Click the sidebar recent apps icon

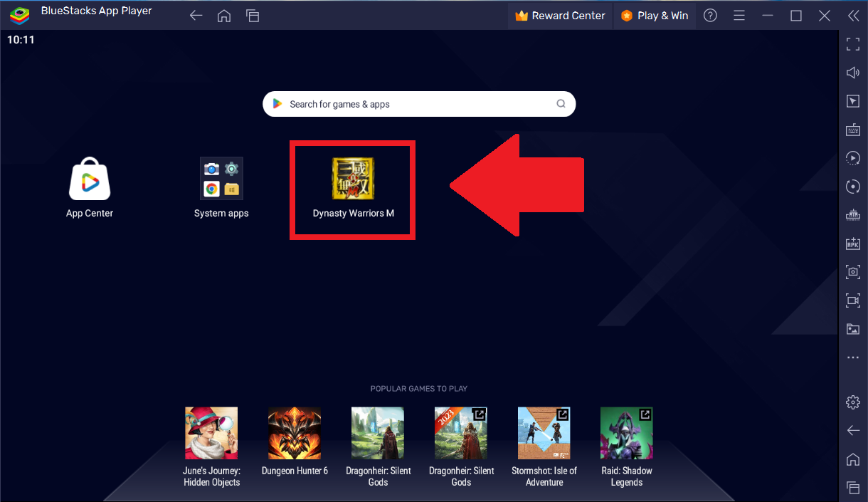853,488
